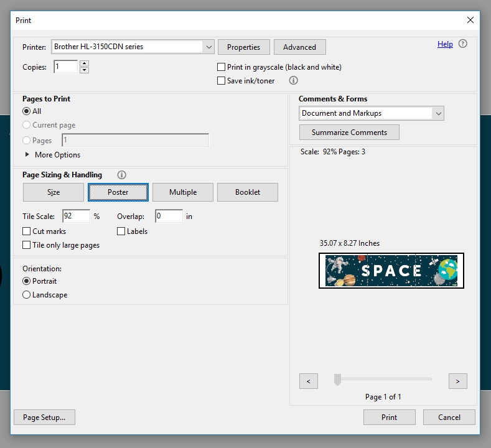491x448 pixels.
Task: Enable the Labels checkbox
Action: click(x=121, y=231)
